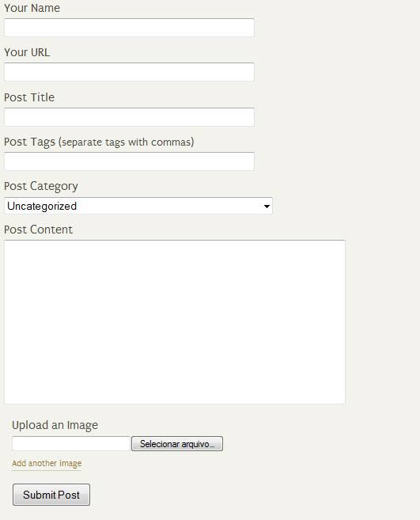Click the Your URL label text

[27, 52]
